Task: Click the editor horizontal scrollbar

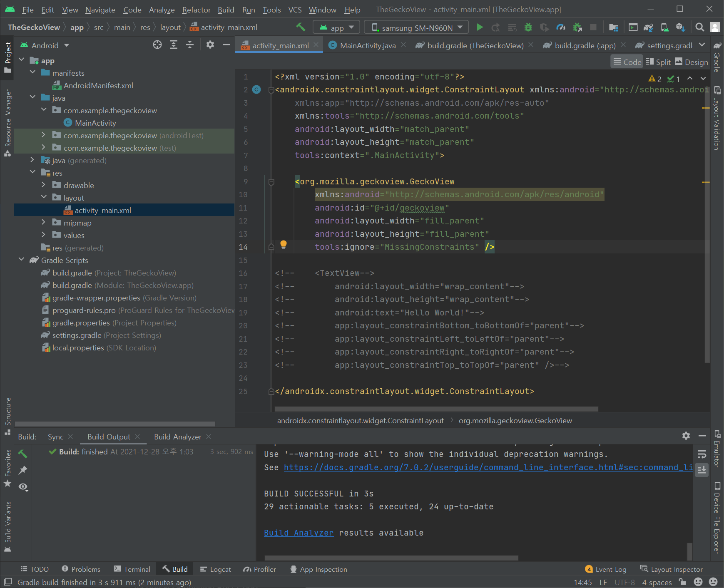Action: [x=436, y=409]
